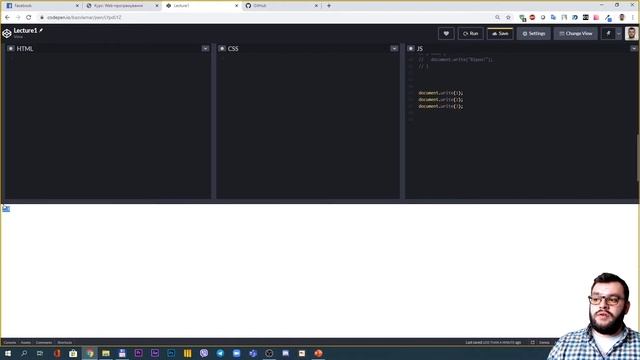Open the Change View menu
This screenshot has height=360, width=640.
tap(576, 33)
